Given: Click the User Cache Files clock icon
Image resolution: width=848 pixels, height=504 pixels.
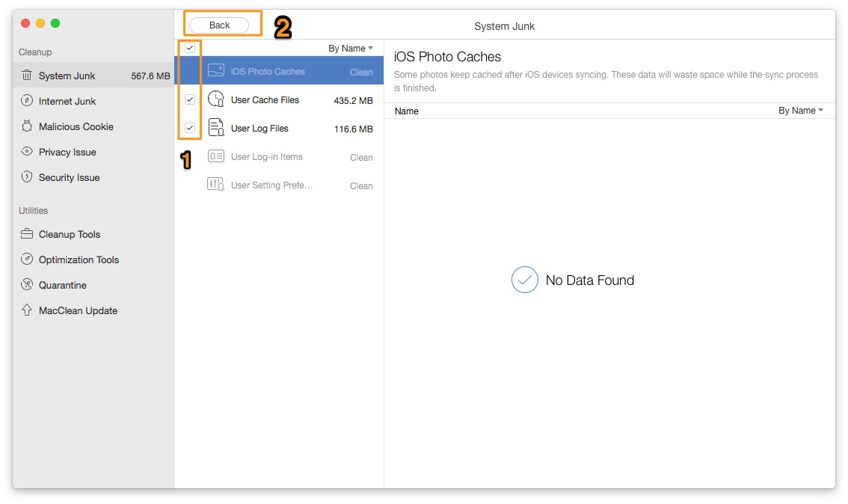Looking at the screenshot, I should 216,99.
